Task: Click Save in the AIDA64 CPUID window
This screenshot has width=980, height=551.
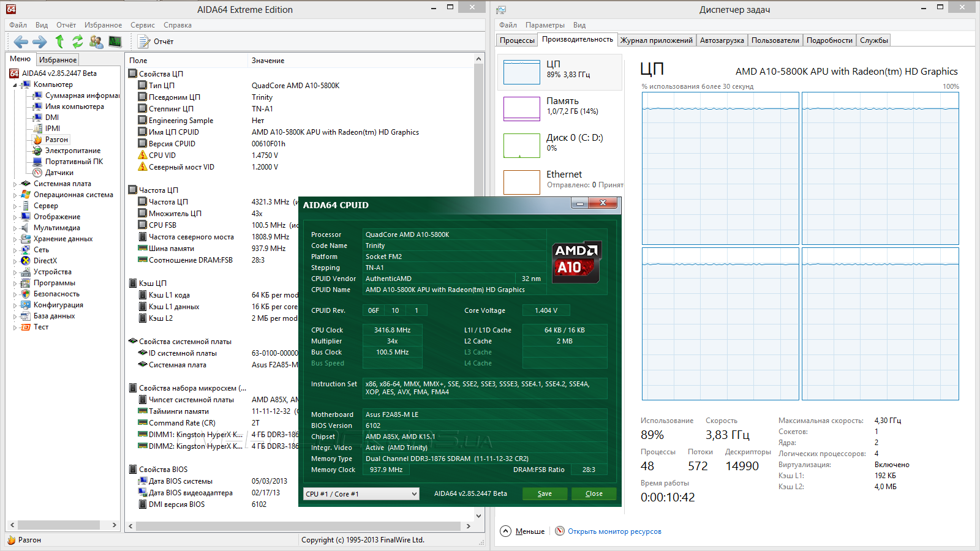Action: 545,494
